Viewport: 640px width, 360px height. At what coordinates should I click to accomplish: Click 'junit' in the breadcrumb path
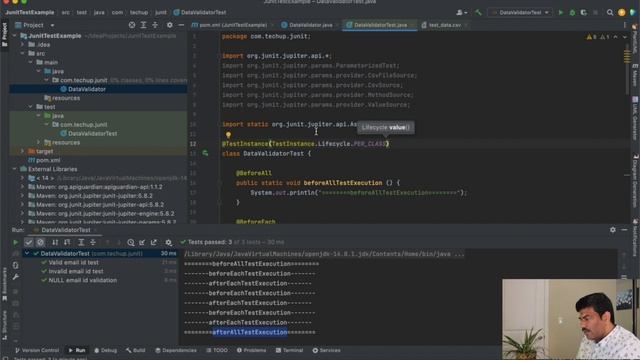pos(161,13)
